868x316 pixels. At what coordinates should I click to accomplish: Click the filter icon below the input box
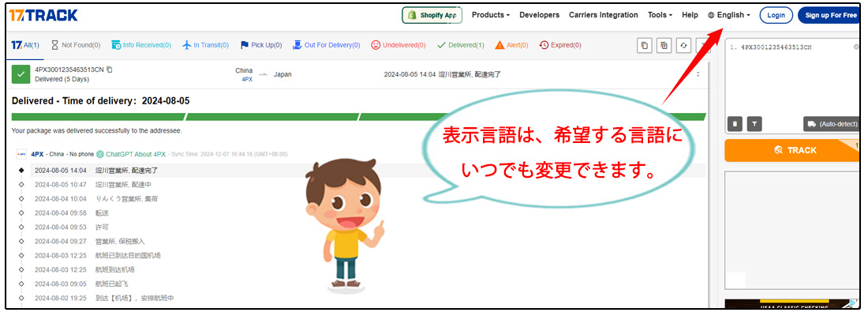tap(754, 123)
